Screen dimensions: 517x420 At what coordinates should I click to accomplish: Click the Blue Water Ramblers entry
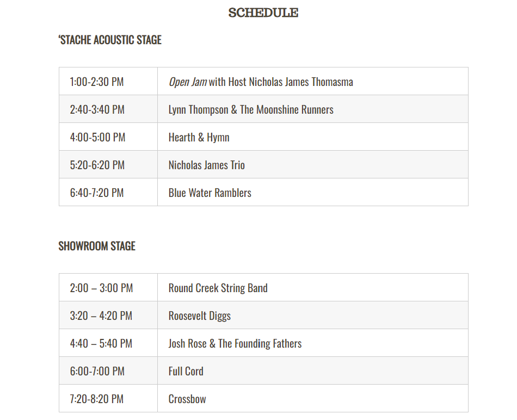(x=210, y=193)
